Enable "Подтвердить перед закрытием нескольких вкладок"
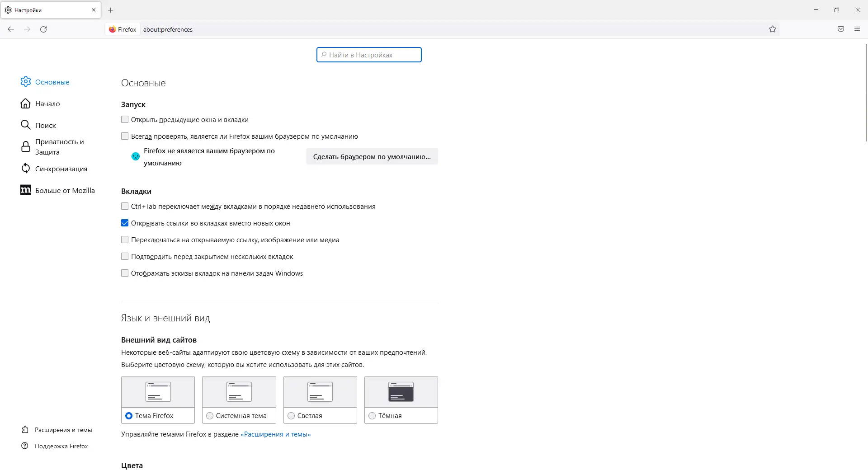The image size is (868, 470). (x=125, y=257)
